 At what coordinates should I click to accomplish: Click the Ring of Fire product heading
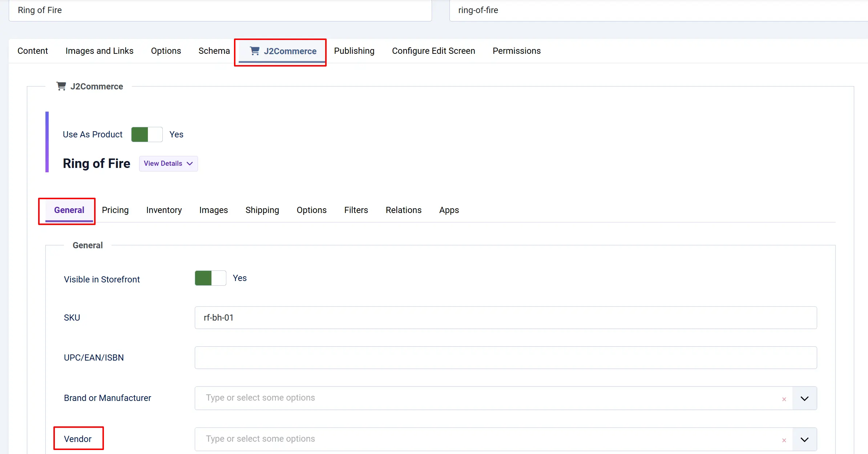[97, 164]
